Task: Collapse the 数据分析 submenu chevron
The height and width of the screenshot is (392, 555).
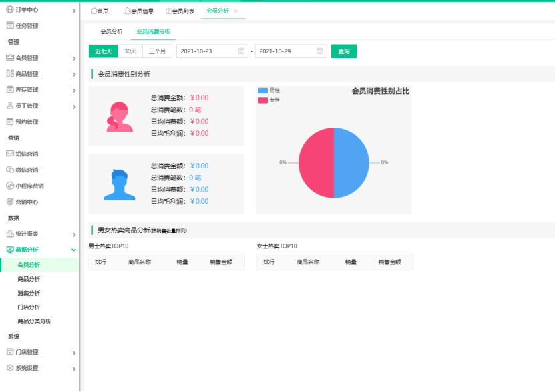Action: click(73, 250)
